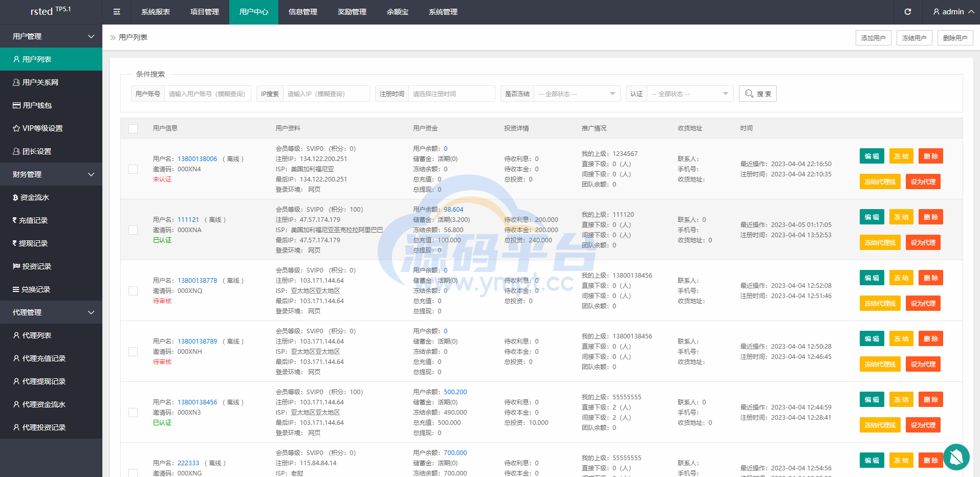Check the row for user 13800138789
Image resolution: width=980 pixels, height=477 pixels.
(133, 352)
